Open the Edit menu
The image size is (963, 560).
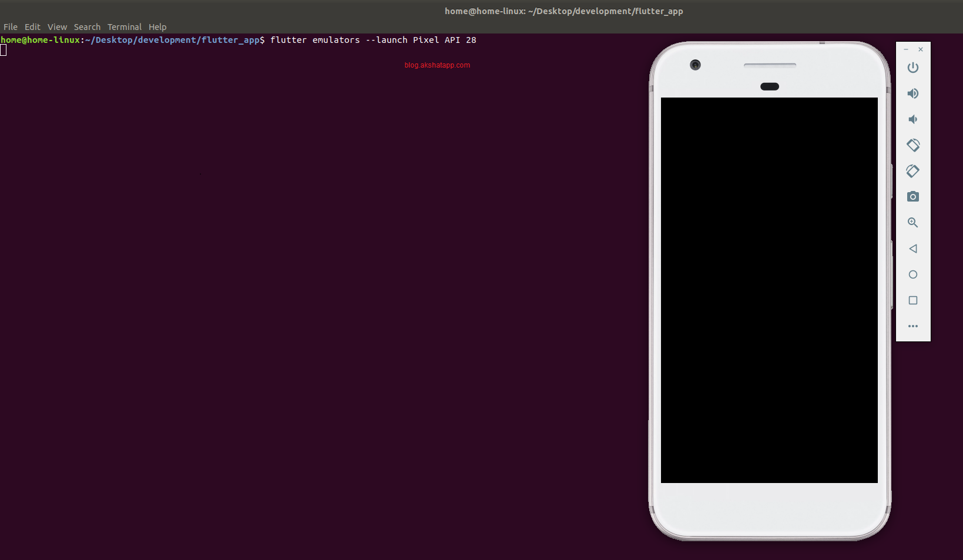click(32, 26)
